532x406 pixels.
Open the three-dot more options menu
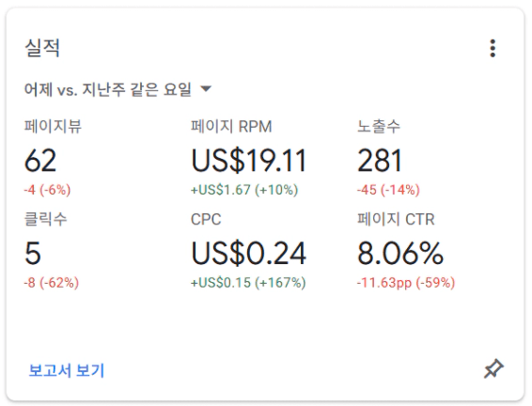(x=493, y=48)
